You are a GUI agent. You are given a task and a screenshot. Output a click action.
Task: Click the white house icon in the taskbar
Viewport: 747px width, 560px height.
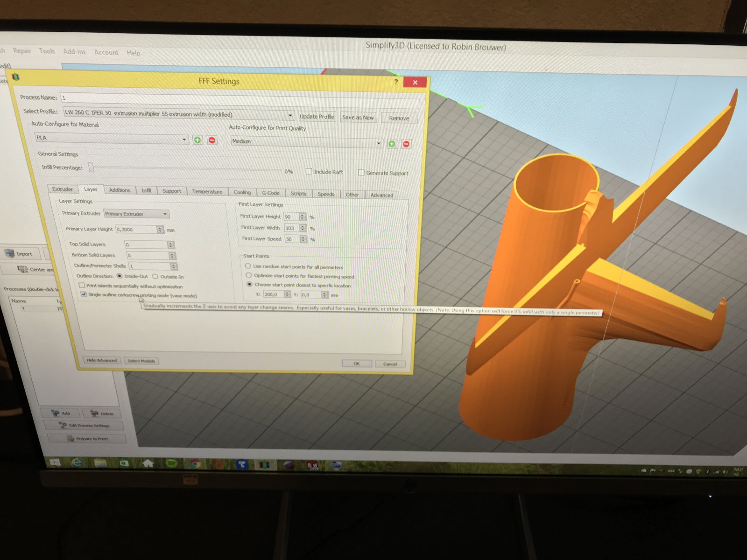(148, 463)
